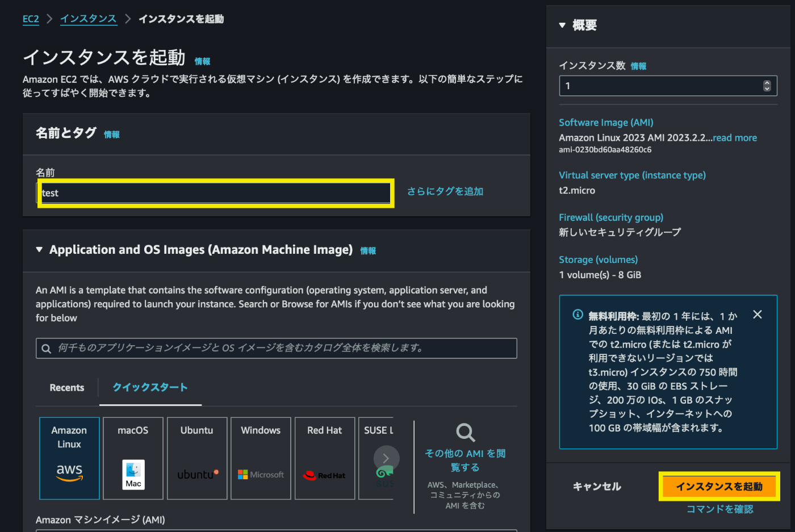Viewport: 795px width, 532px height.
Task: Click the 名前 input field containing test
Action: coord(216,193)
